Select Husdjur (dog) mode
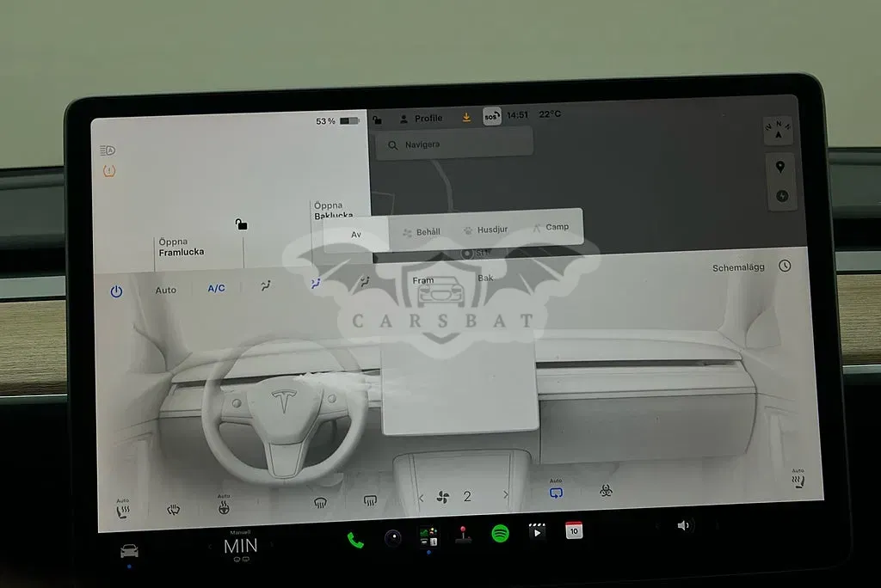Viewport: 881px width, 588px height. [485, 230]
